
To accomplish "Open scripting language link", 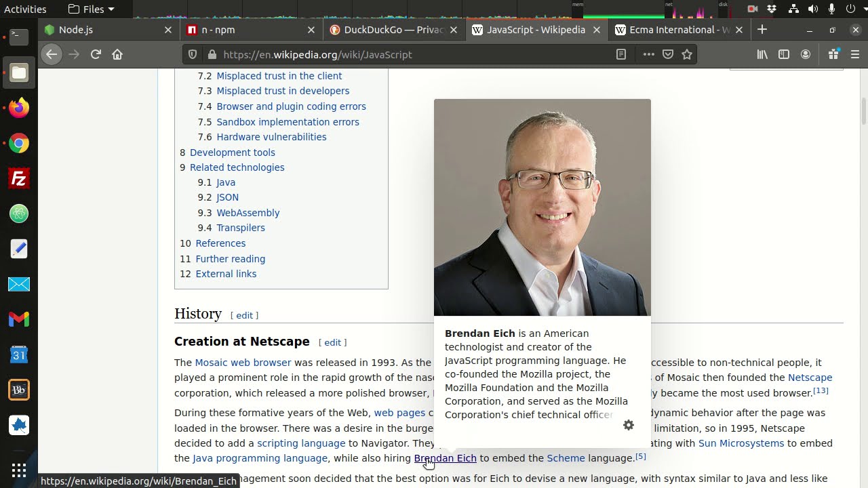I will click(301, 443).
